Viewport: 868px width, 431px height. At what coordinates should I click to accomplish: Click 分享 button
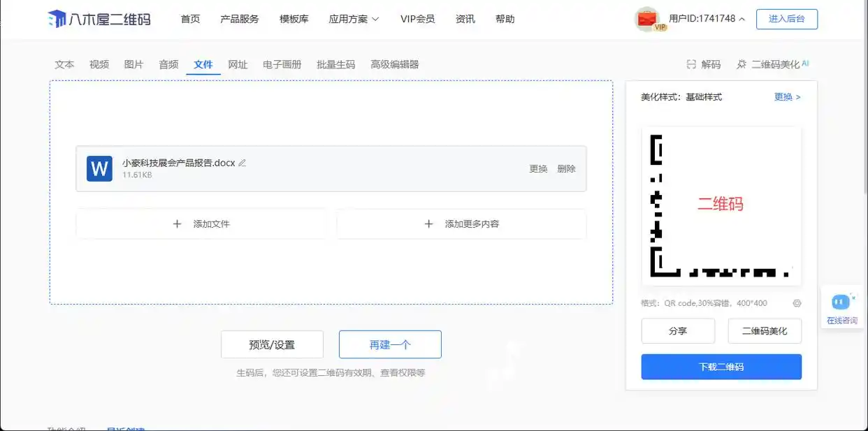point(678,331)
